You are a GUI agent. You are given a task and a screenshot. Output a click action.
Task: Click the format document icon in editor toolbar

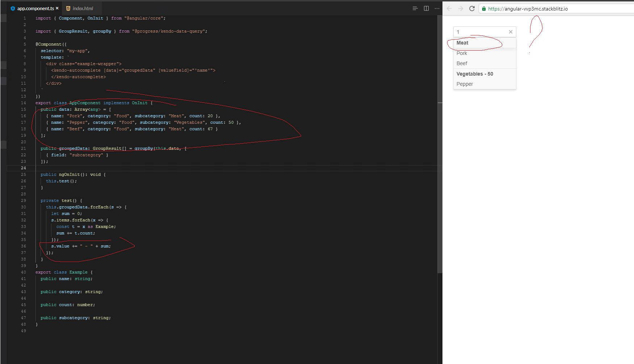pyautogui.click(x=415, y=8)
